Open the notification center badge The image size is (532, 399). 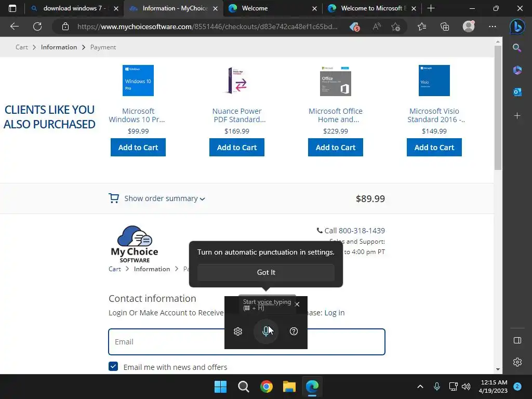click(517, 387)
